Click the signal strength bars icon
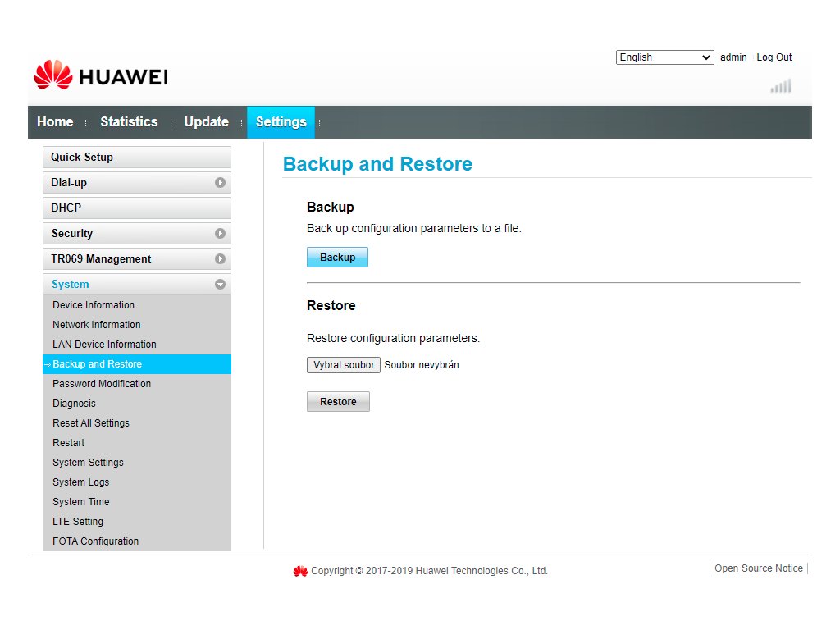The image size is (840, 630). tap(781, 86)
